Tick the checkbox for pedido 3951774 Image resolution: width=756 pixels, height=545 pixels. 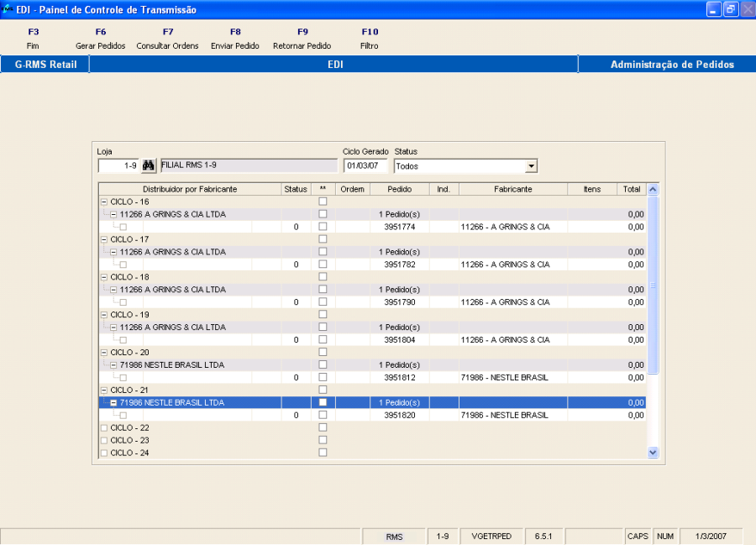click(323, 227)
